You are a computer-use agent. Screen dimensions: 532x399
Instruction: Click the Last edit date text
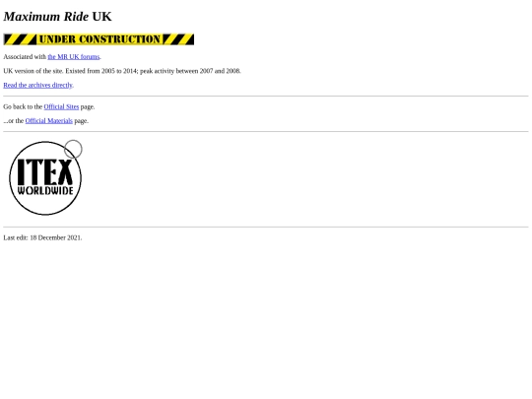tap(42, 237)
